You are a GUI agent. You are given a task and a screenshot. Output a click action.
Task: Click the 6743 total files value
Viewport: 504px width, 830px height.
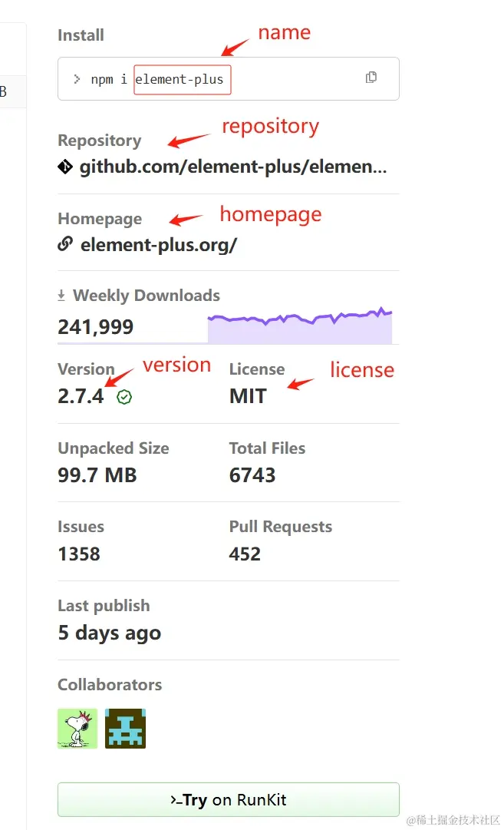pos(252,475)
